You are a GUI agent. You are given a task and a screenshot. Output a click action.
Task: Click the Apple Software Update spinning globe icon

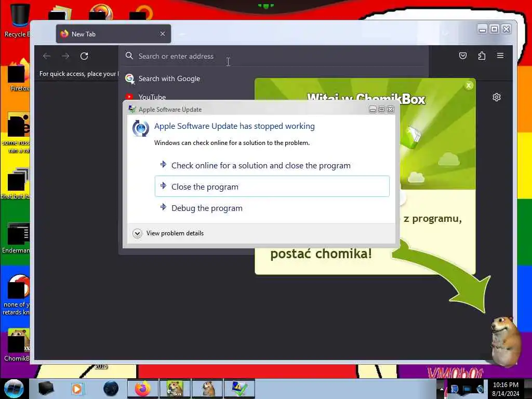point(141,128)
